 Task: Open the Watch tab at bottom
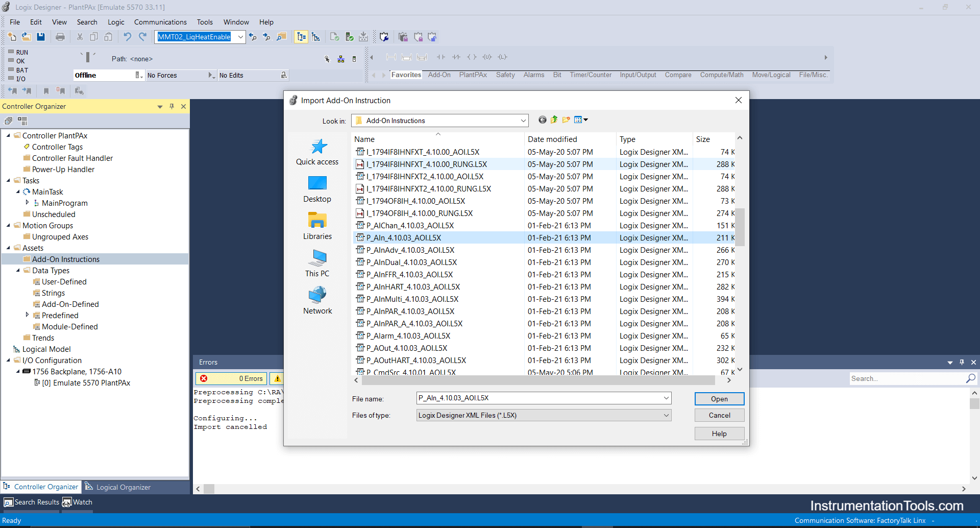[x=78, y=502]
